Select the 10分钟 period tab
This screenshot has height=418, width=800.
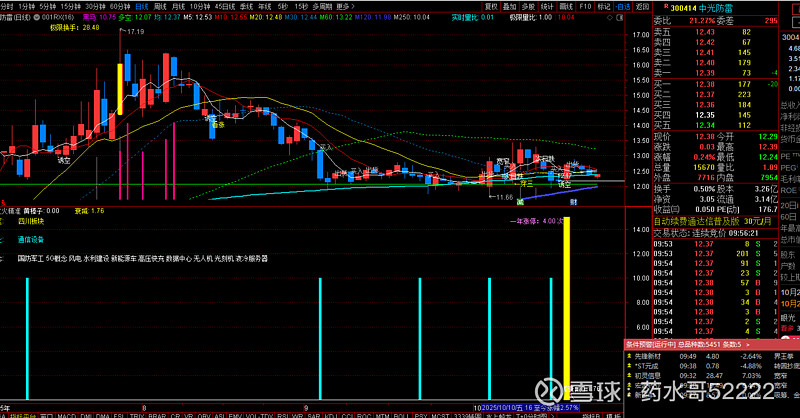tap(200, 7)
